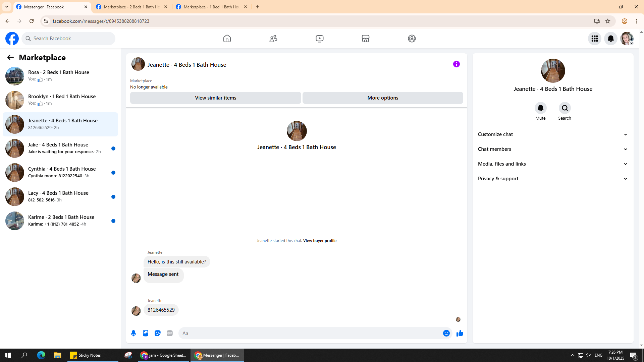
Task: Choose a sticker icon
Action: [158, 333]
